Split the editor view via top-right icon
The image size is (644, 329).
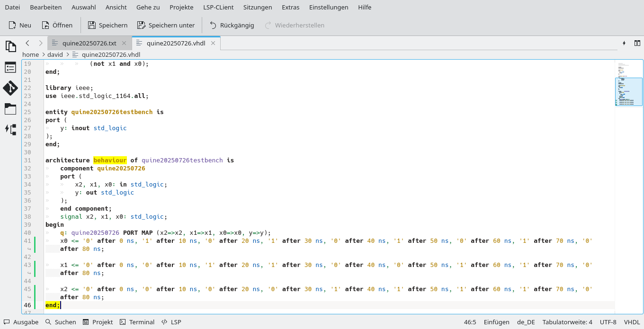637,43
